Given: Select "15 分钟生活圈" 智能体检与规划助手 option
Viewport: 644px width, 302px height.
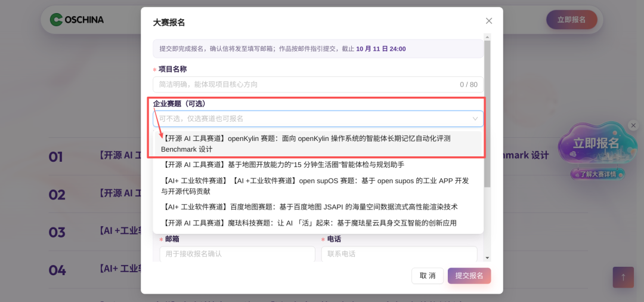Looking at the screenshot, I should click(x=318, y=165).
